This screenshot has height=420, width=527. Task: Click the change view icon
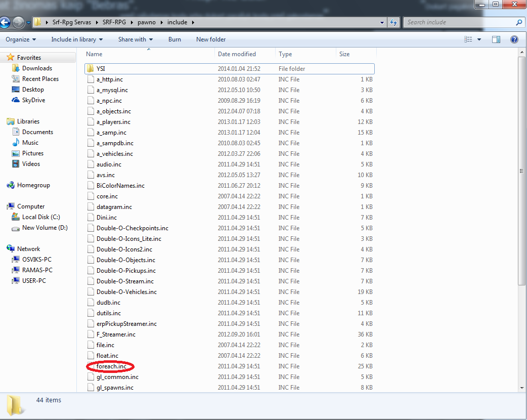[468, 39]
